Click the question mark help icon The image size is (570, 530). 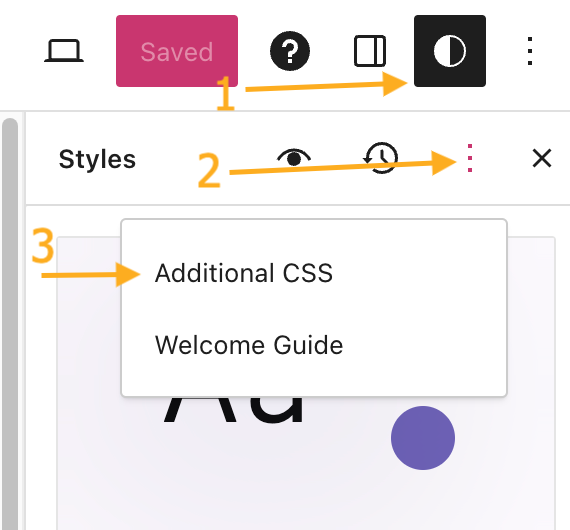coord(290,51)
